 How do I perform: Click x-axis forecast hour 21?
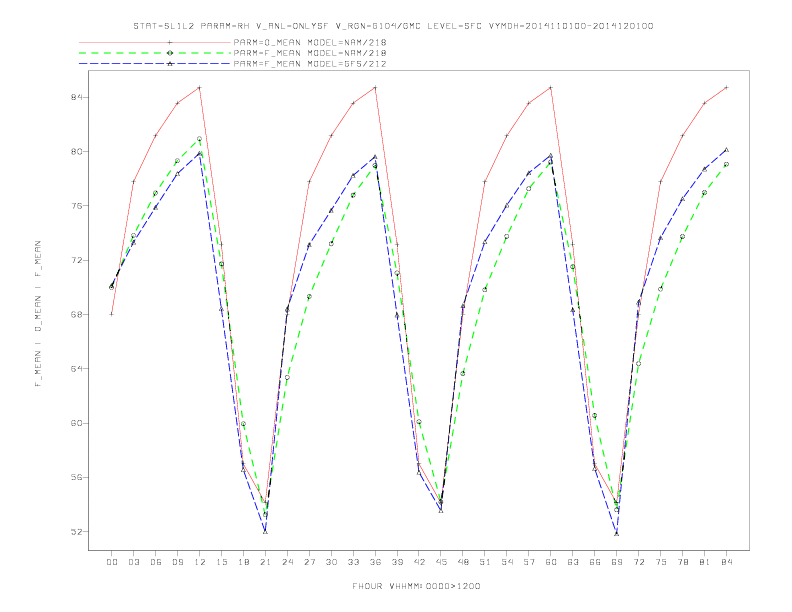coord(265,562)
